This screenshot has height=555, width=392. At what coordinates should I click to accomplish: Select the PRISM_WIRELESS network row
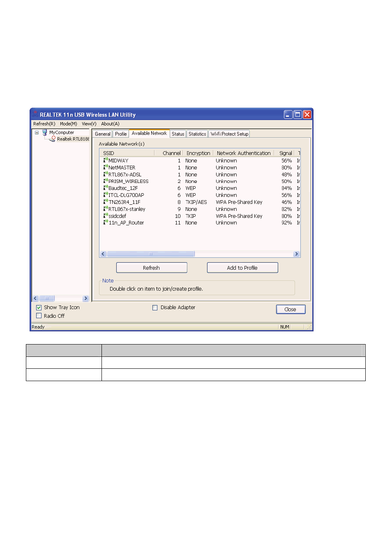[x=200, y=181]
